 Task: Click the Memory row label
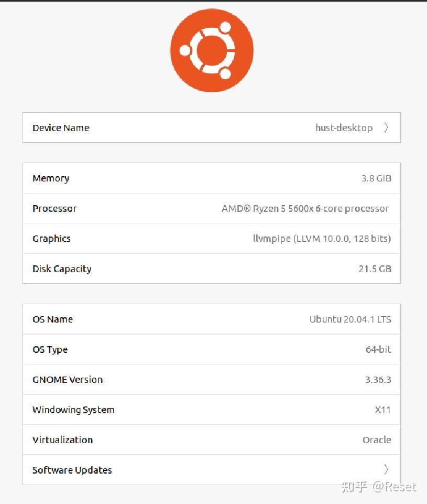click(51, 178)
